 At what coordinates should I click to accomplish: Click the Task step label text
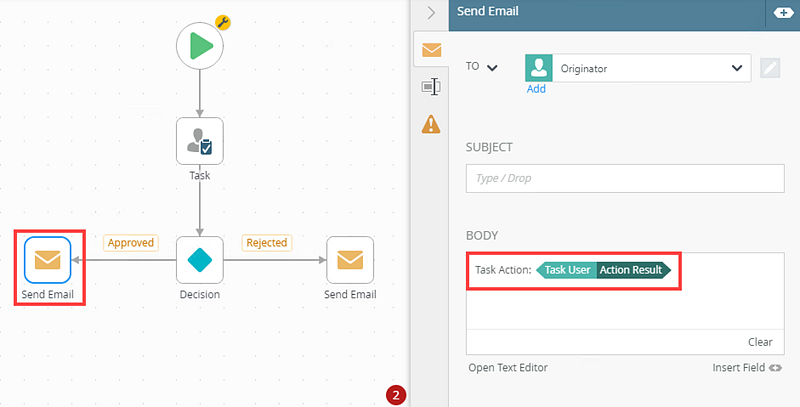[199, 175]
